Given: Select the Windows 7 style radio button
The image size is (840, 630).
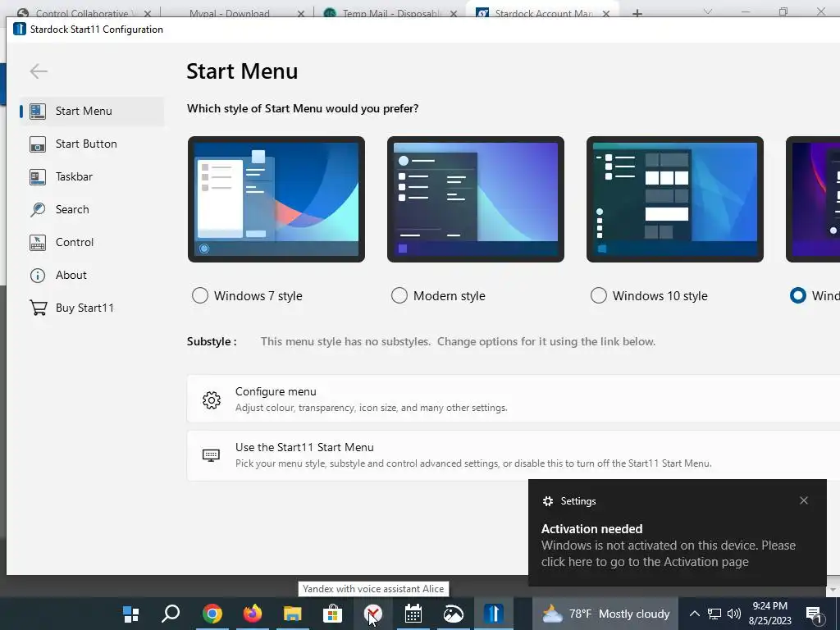Looking at the screenshot, I should pyautogui.click(x=200, y=295).
